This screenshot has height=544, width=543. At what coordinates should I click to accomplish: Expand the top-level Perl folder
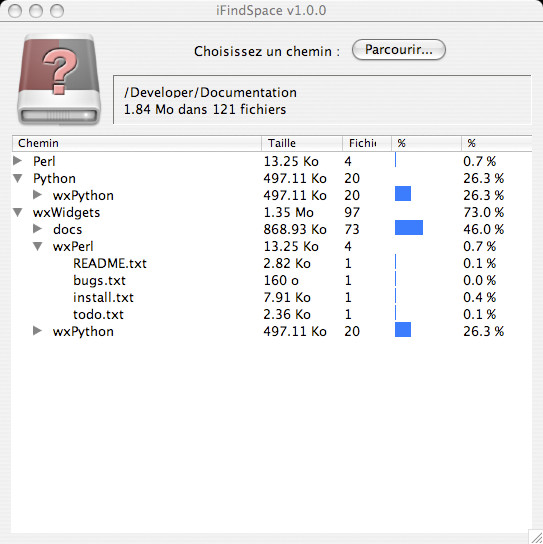17,161
